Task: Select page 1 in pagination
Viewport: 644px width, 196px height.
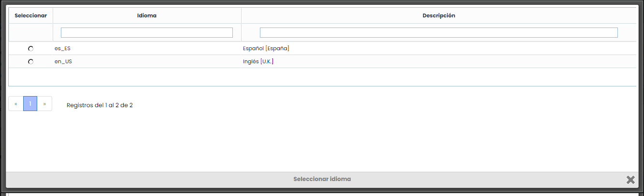Action: pyautogui.click(x=30, y=104)
